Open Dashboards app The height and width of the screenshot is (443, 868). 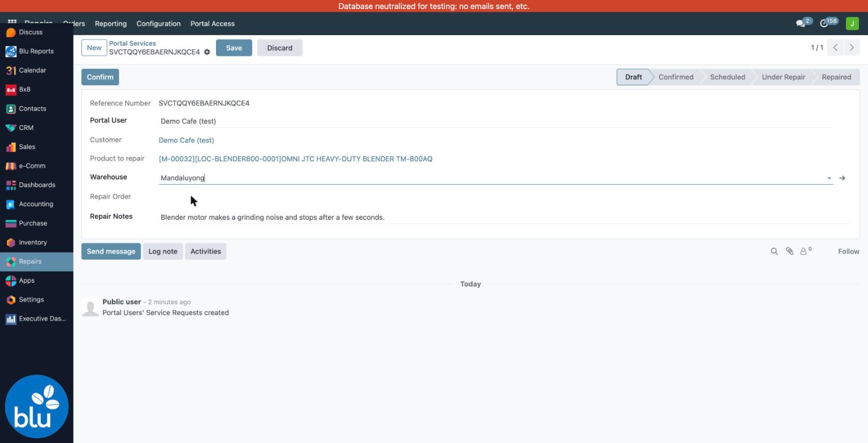36,185
